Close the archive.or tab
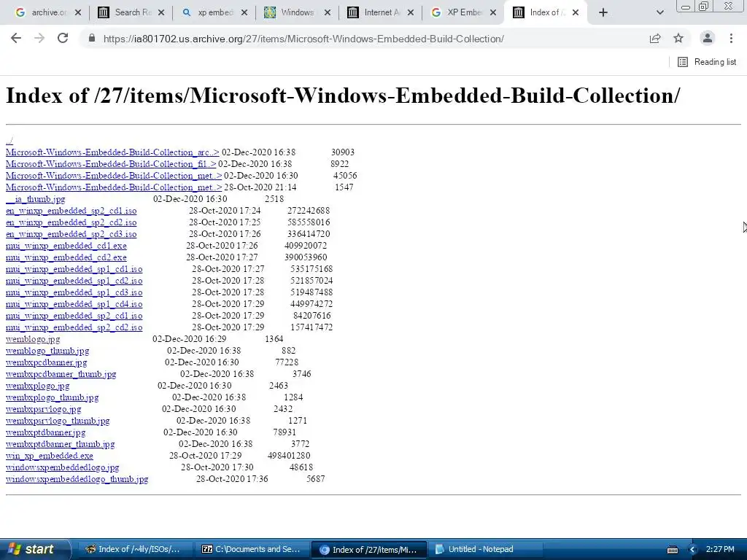The image size is (747, 560). (78, 12)
